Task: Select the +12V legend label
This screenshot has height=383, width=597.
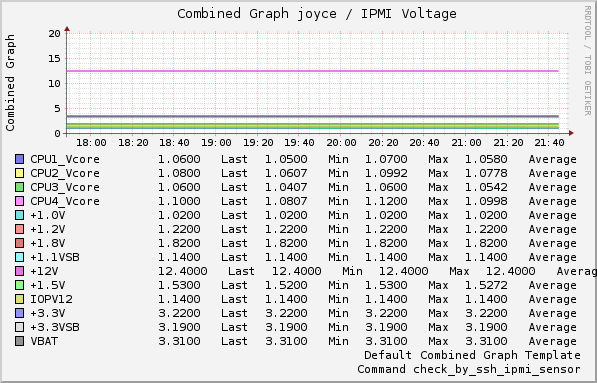Action: coord(44,271)
